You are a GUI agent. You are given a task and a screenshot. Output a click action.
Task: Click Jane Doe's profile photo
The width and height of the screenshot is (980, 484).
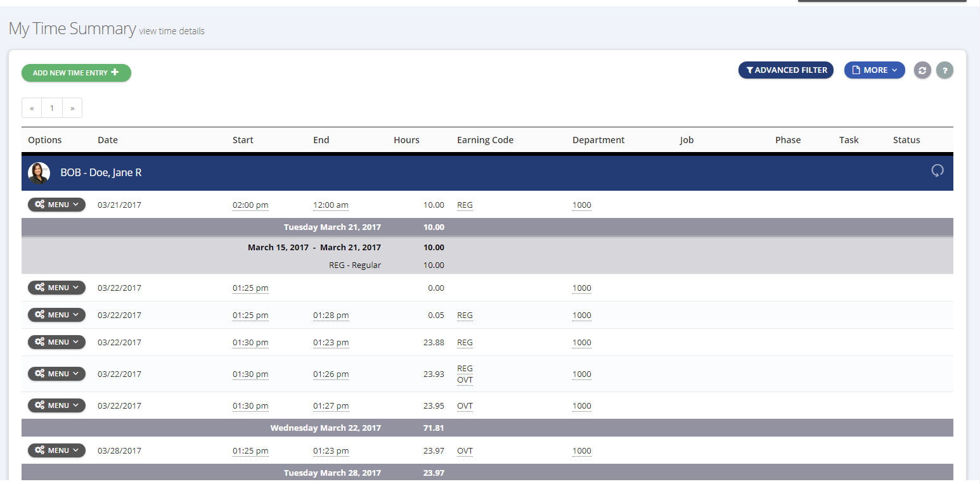(39, 173)
